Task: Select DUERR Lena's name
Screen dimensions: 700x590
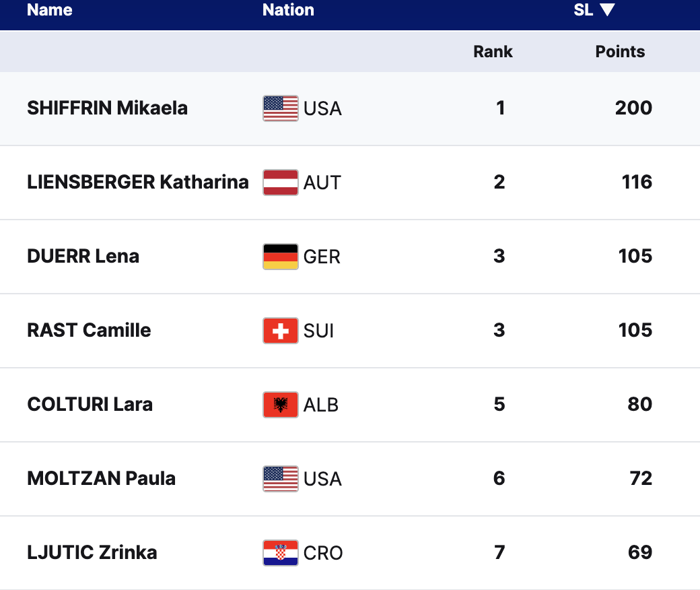Action: pyautogui.click(x=83, y=257)
